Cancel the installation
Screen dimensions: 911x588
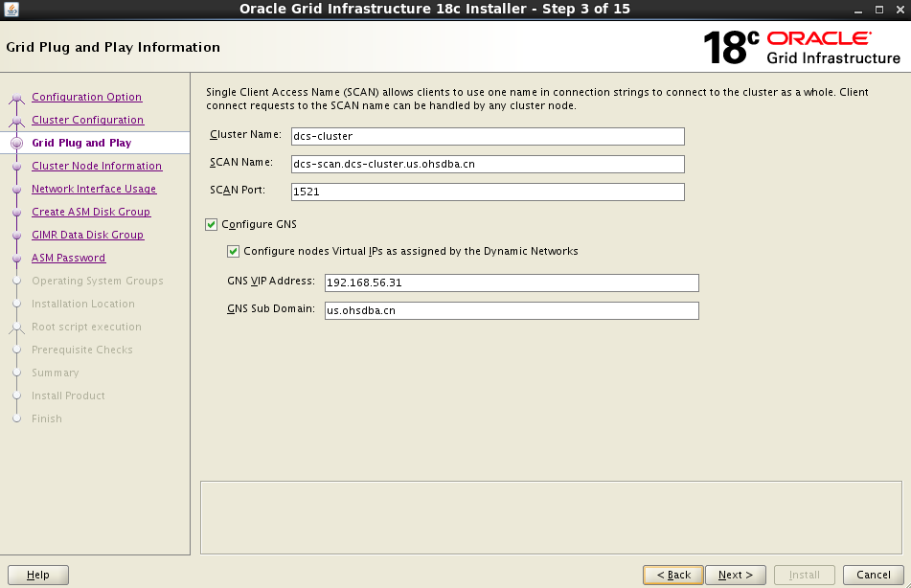click(x=874, y=575)
